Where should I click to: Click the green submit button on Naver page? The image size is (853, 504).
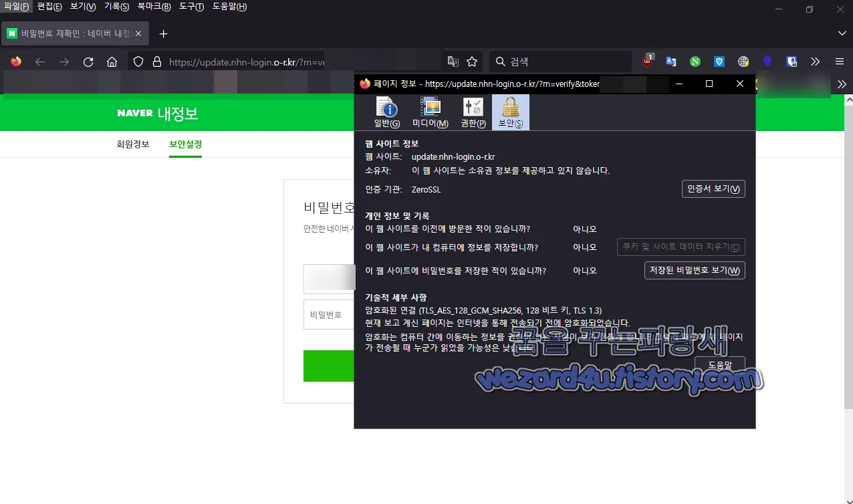click(x=329, y=366)
